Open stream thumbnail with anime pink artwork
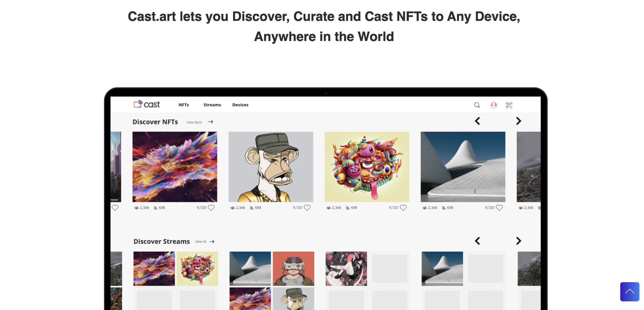Viewport: 644px width, 310px height. 346,269
